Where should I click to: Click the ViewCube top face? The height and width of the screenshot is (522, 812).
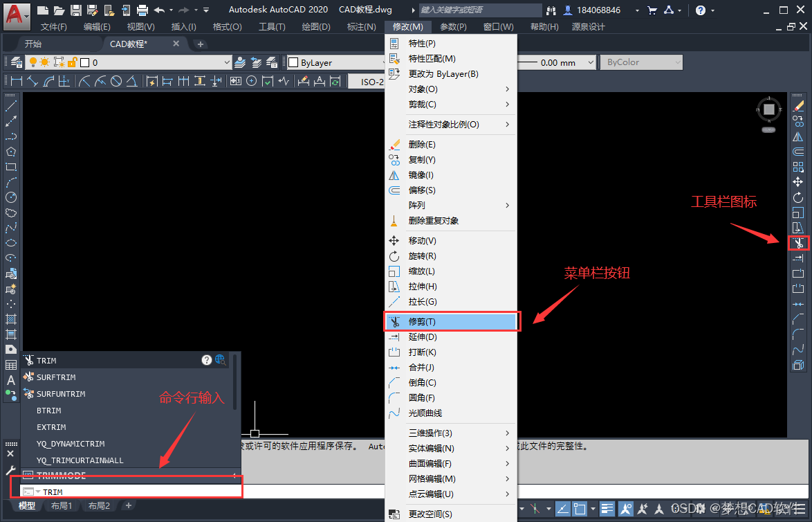click(x=769, y=109)
